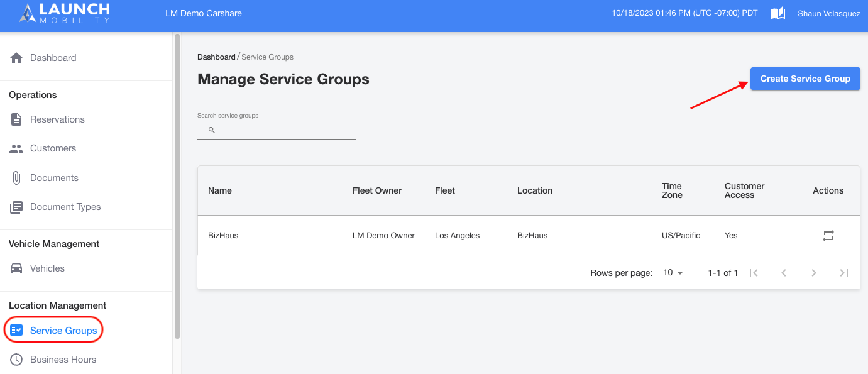
Task: Click the Document Types library icon
Action: point(17,207)
